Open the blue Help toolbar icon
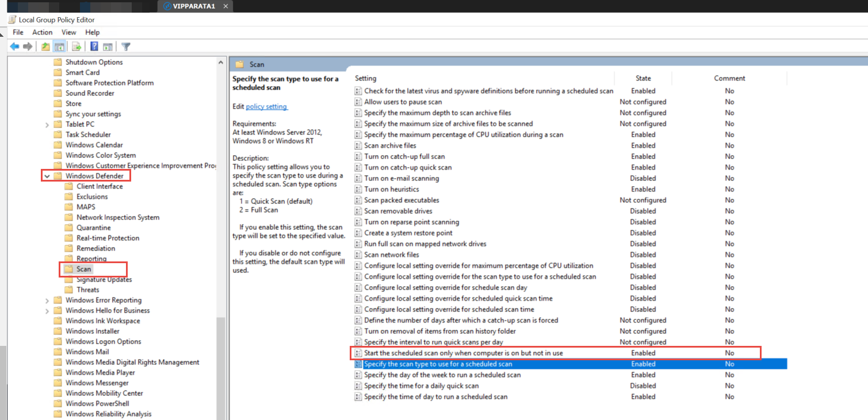Screen dimensions: 868x420 click(94, 47)
